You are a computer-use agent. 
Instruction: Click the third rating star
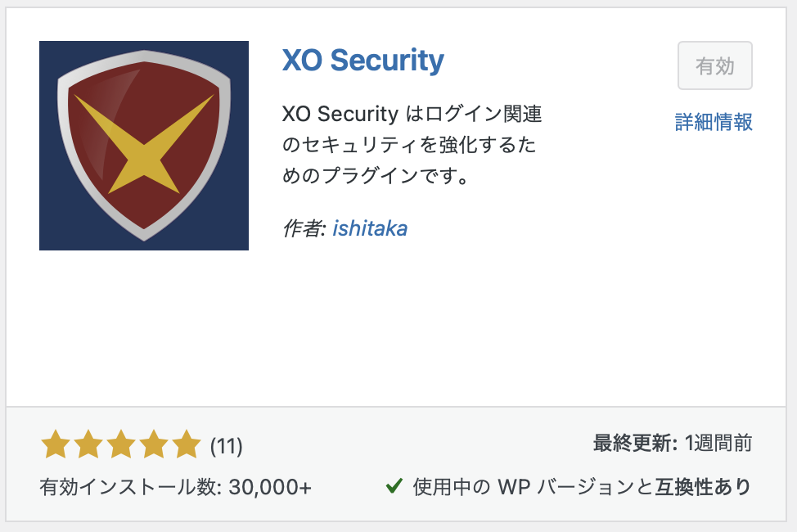(121, 445)
